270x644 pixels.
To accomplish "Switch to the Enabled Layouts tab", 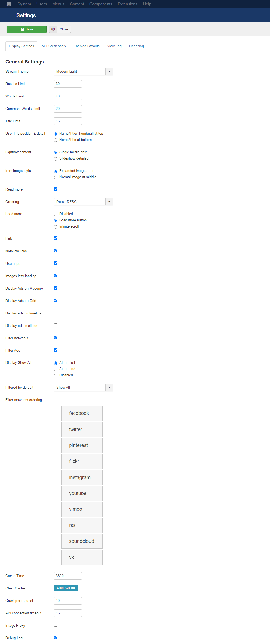I will [x=86, y=46].
